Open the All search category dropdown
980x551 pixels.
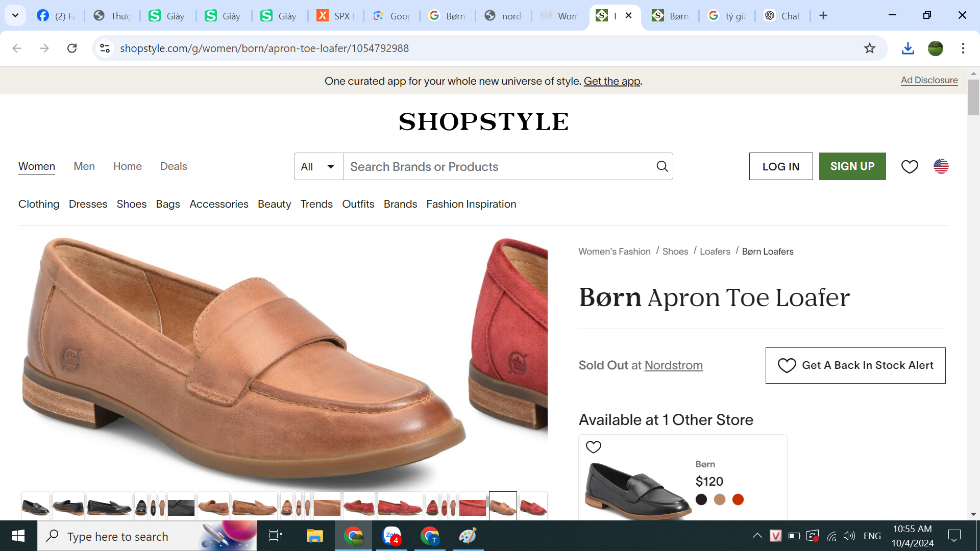[x=318, y=166]
